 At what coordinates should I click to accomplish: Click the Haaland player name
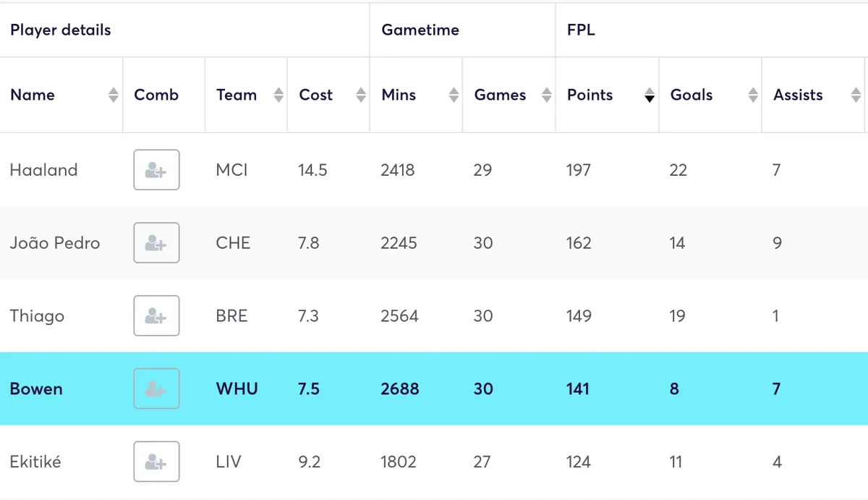click(x=44, y=170)
